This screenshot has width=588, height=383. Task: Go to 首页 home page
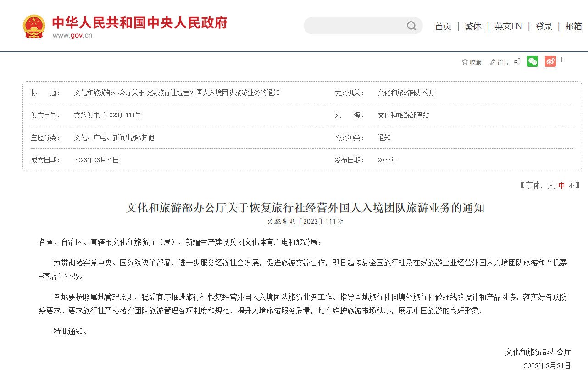pyautogui.click(x=443, y=27)
